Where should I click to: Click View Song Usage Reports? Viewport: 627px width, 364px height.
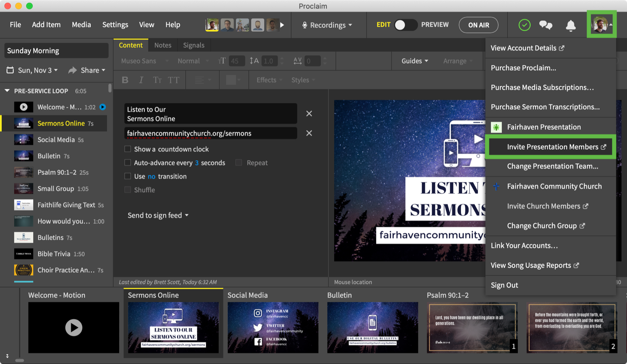pos(534,265)
